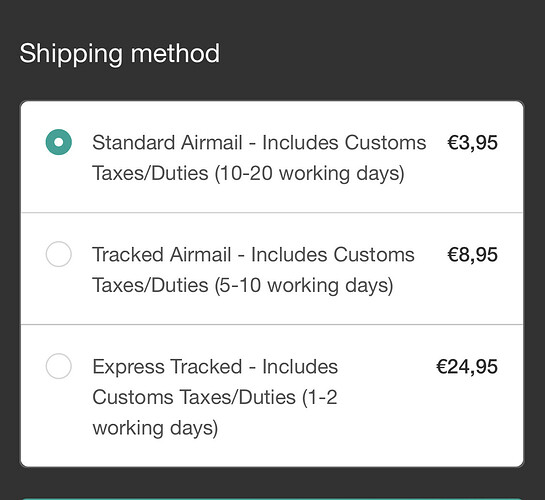
Task: Select the Standard Airmail radio button
Action: [x=59, y=142]
